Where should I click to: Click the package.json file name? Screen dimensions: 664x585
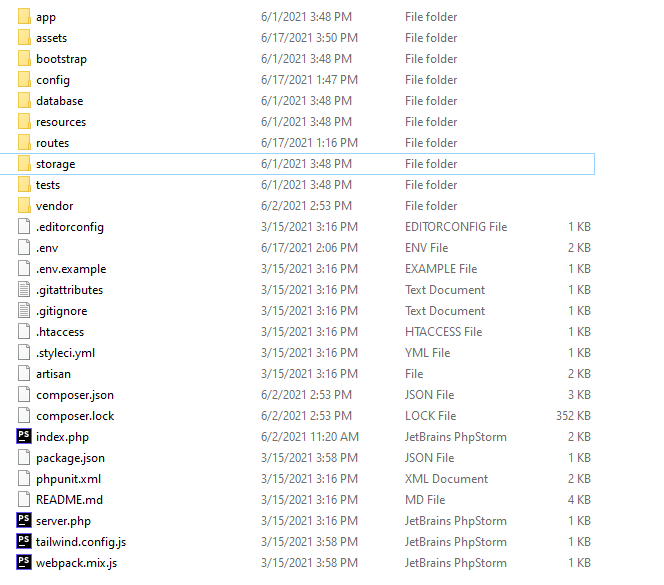pos(70,458)
